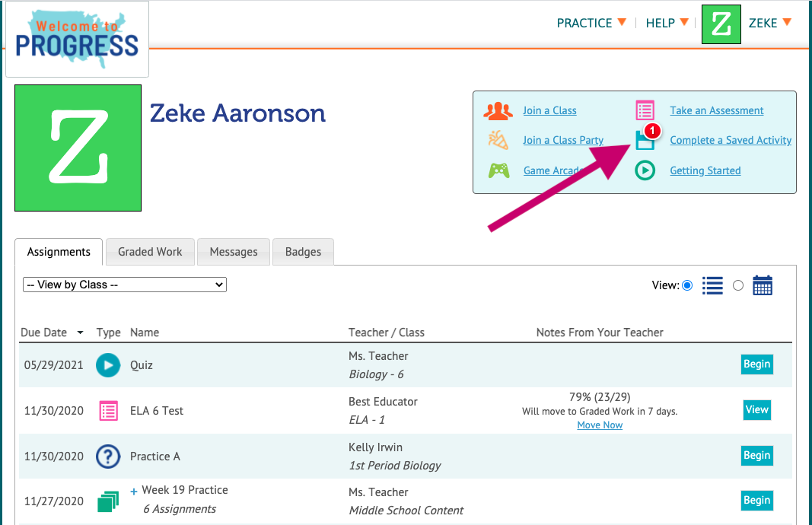Click the ELA 6 Test assessment icon
Viewport: 812px width, 525px height.
pyautogui.click(x=108, y=411)
